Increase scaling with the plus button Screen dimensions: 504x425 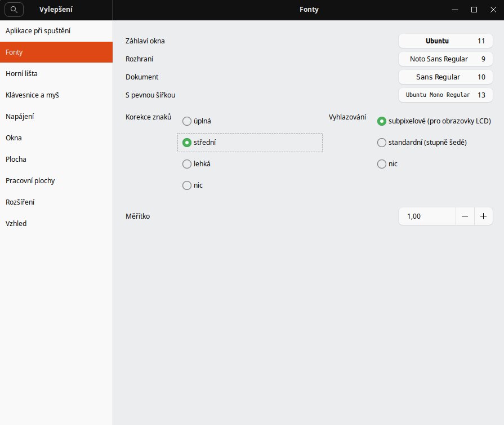tap(483, 216)
